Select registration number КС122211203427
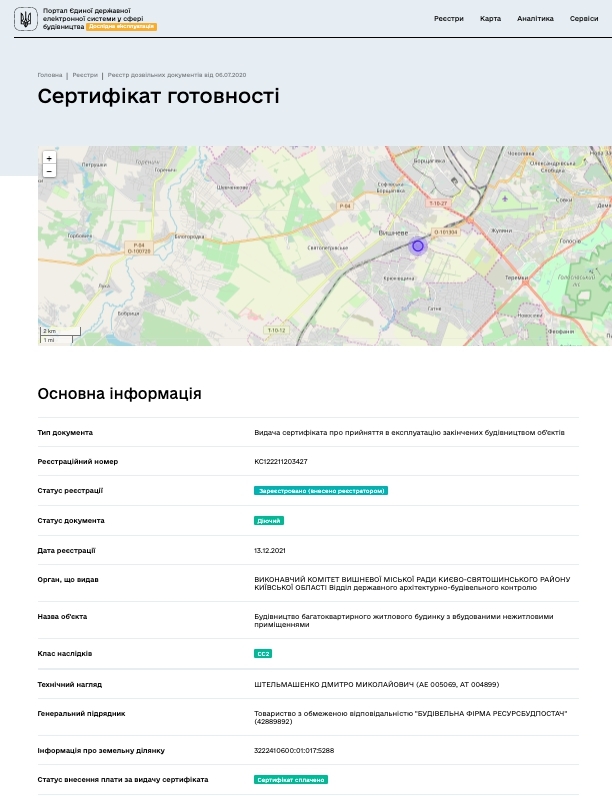 point(281,461)
